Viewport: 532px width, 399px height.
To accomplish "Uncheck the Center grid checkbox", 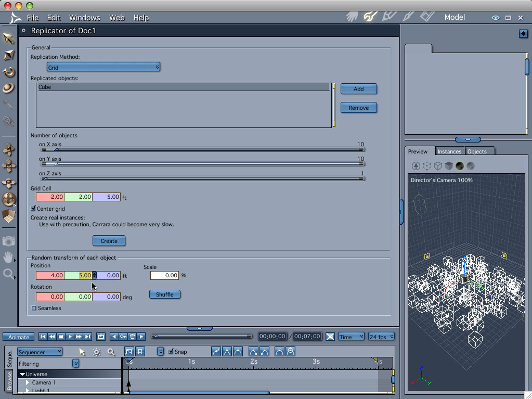I will point(34,209).
